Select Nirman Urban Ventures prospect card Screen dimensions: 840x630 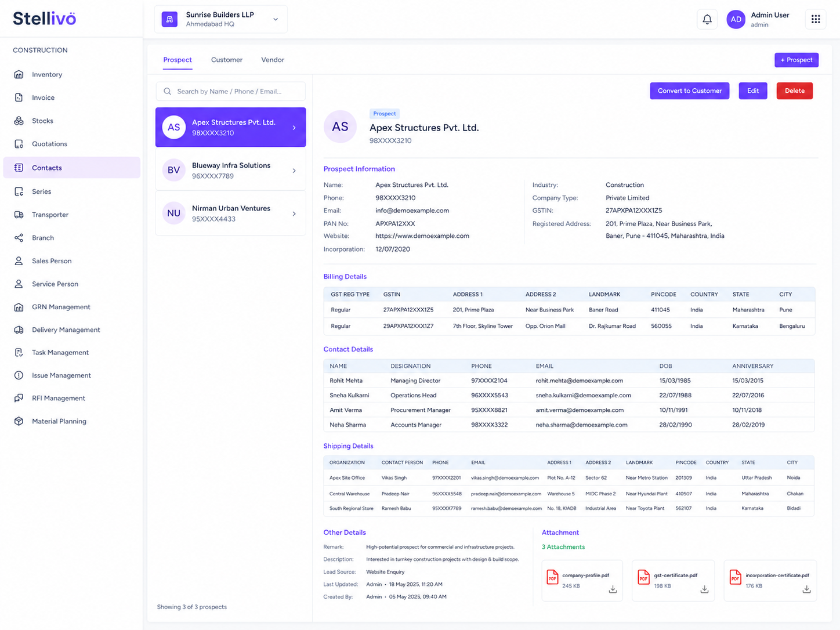[230, 213]
